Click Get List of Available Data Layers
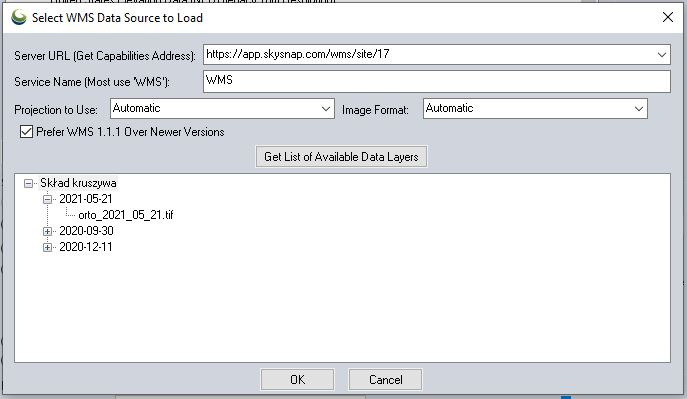The width and height of the screenshot is (687, 399). point(341,157)
